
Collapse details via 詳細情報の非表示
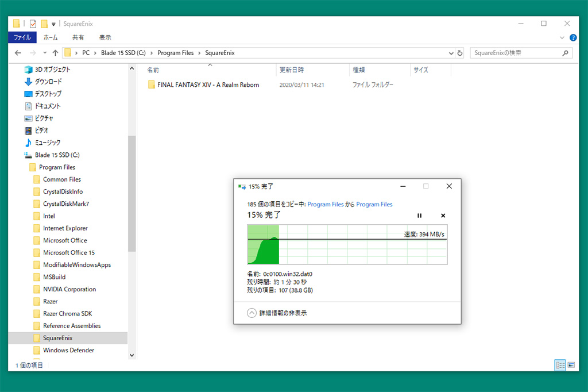(277, 313)
